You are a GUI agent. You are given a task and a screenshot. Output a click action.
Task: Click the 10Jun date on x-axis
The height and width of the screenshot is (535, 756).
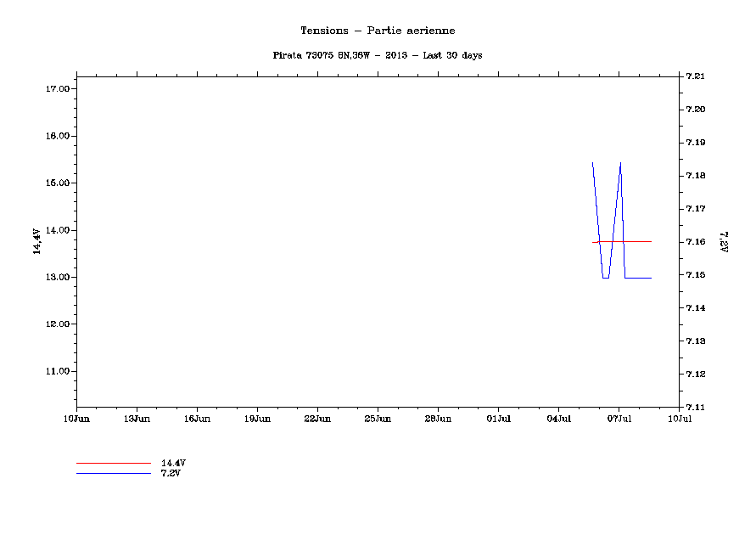(76, 419)
